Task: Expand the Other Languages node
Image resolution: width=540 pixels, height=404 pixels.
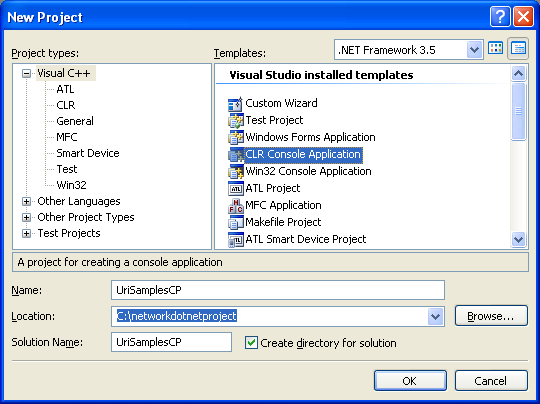Action: pyautogui.click(x=26, y=201)
